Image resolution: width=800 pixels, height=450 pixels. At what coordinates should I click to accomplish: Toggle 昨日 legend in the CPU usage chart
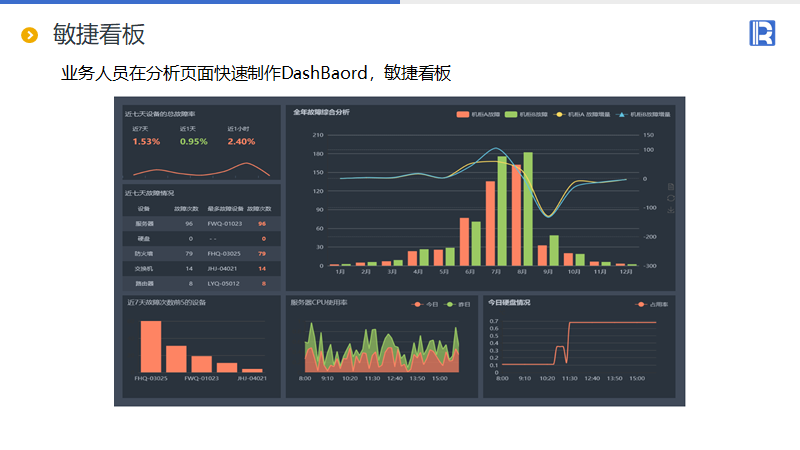[x=456, y=304]
